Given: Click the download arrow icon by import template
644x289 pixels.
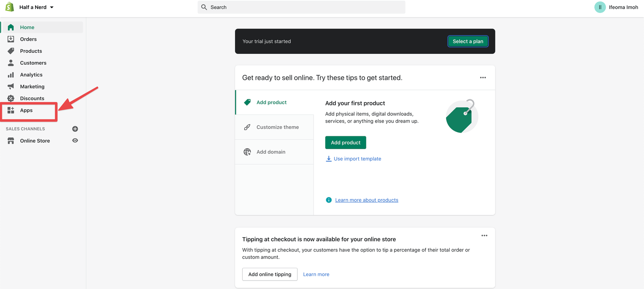Looking at the screenshot, I should click(329, 159).
